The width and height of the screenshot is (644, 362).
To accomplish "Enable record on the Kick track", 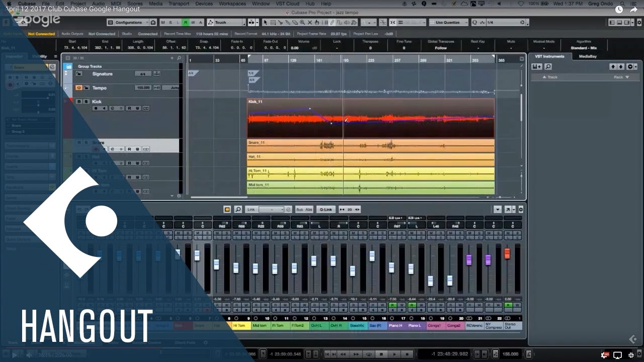I will (x=95, y=108).
